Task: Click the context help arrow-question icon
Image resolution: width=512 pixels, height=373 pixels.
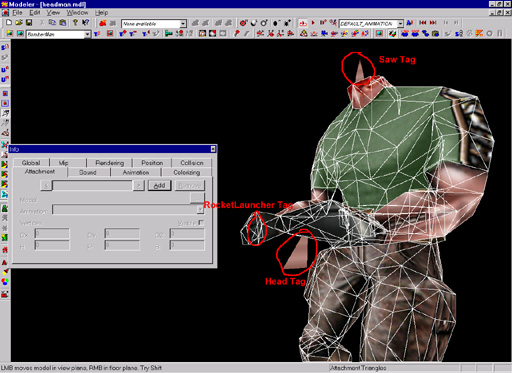Action: click(86, 23)
